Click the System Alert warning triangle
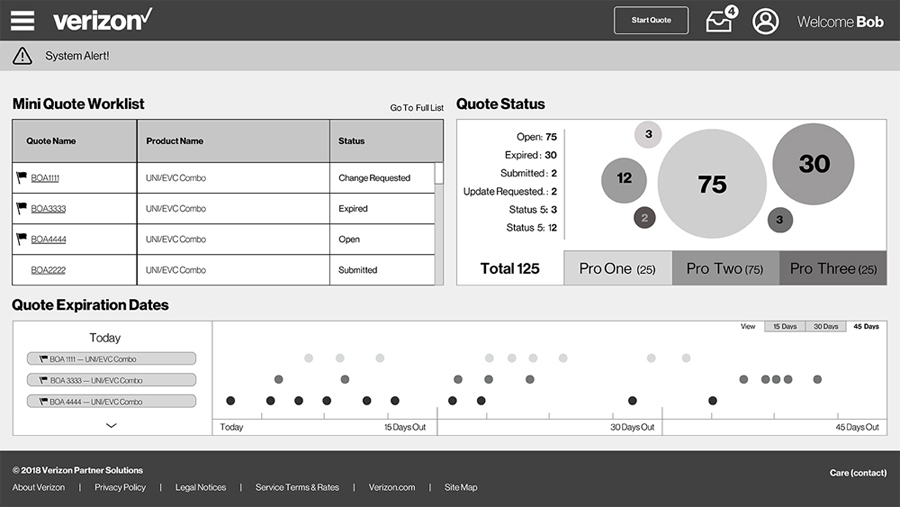 [22, 56]
